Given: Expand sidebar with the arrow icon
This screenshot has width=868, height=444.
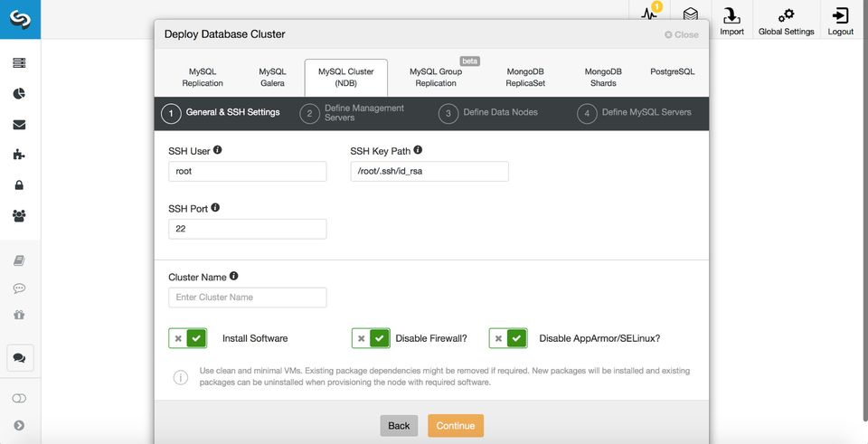Looking at the screenshot, I should (x=19, y=425).
